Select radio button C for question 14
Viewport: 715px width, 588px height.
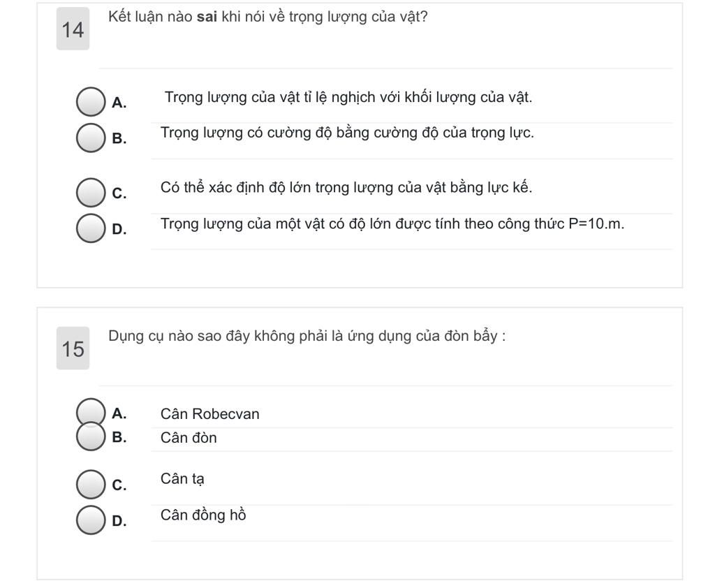91,193
